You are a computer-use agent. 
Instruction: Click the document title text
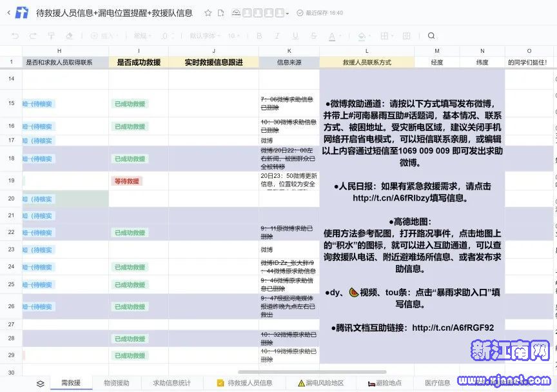(x=114, y=13)
